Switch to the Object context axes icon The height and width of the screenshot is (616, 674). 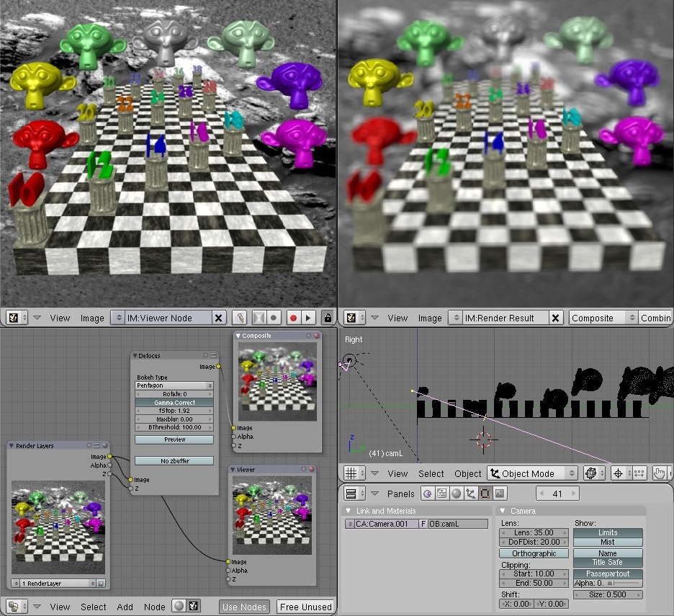(x=470, y=494)
